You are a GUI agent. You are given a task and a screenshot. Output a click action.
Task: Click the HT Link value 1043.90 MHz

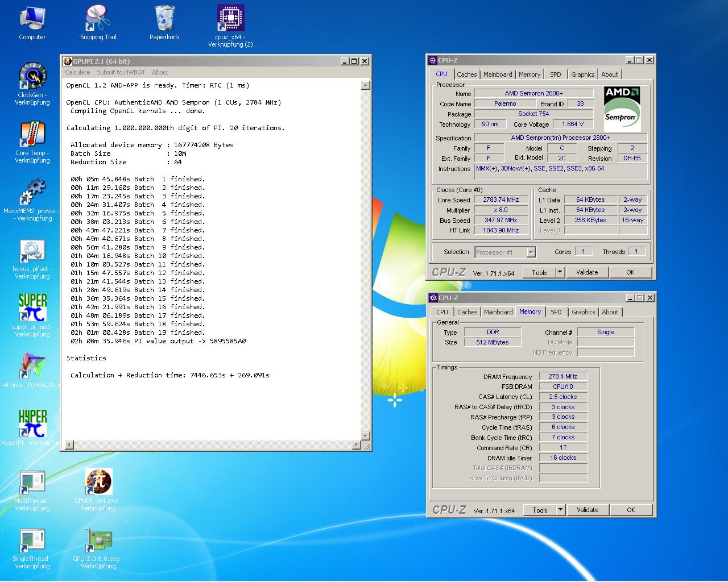coord(501,230)
